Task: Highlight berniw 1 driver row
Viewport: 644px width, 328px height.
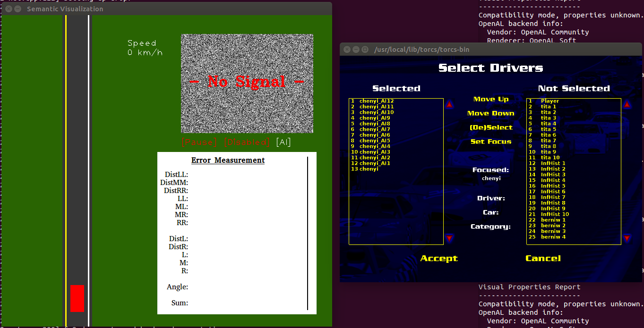Action: [x=574, y=220]
